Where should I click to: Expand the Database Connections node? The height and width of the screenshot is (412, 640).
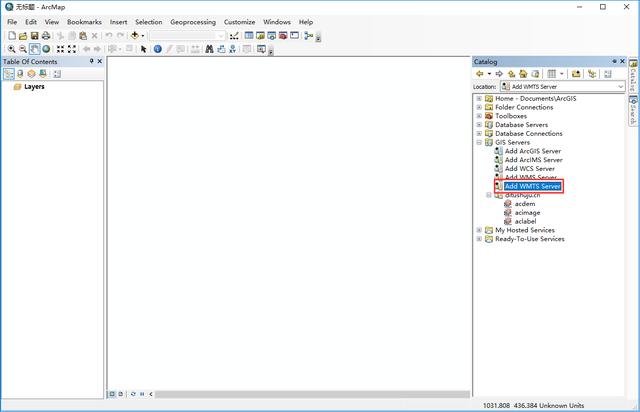pos(479,134)
